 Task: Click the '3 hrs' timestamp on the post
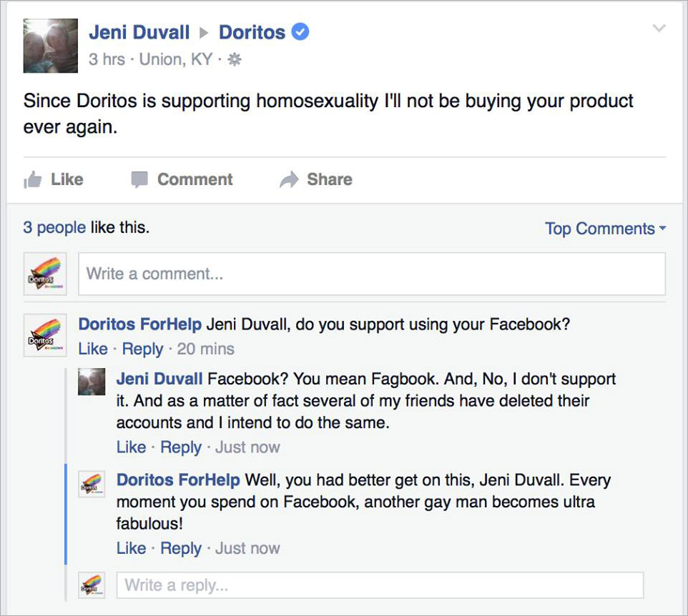tap(107, 59)
